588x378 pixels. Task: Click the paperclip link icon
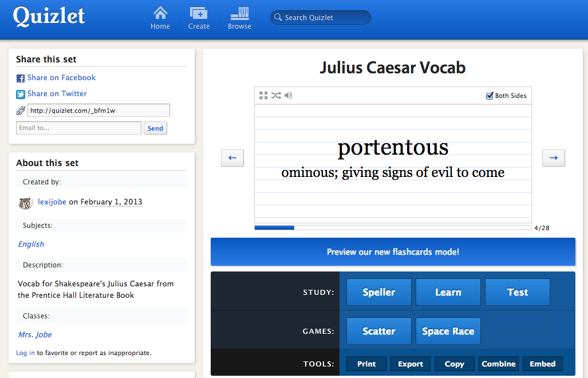click(21, 110)
